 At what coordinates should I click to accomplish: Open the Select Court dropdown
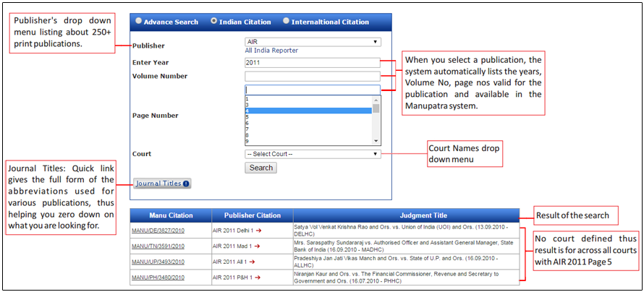[x=313, y=154]
